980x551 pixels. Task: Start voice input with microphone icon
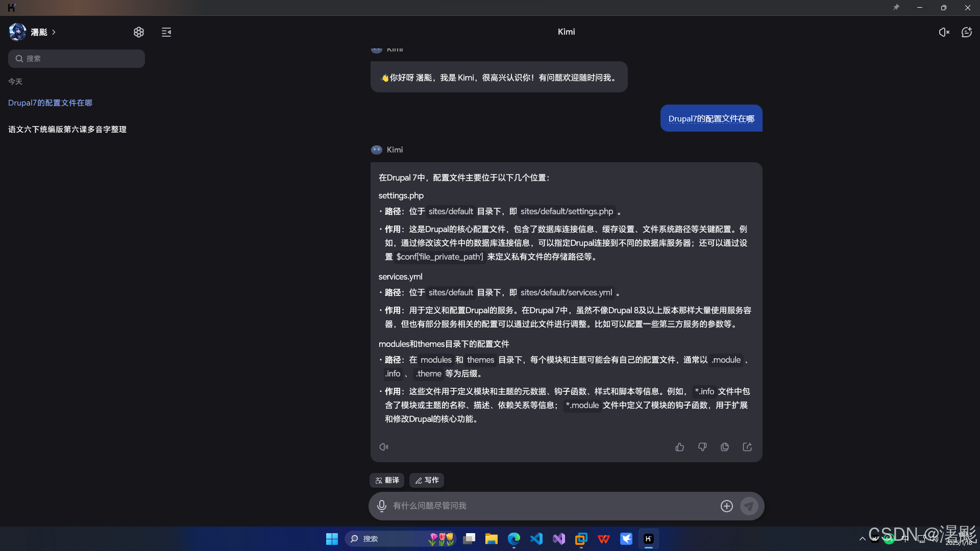point(381,506)
